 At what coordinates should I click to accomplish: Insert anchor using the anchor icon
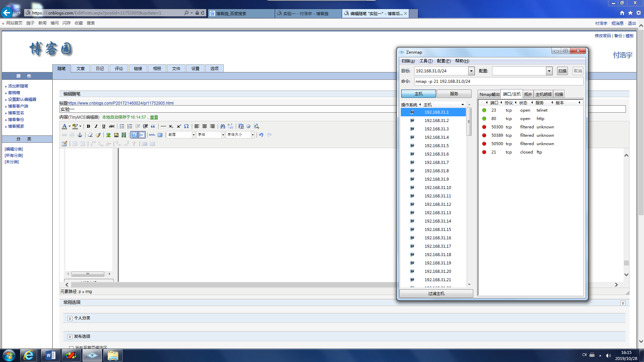pyautogui.click(x=80, y=135)
